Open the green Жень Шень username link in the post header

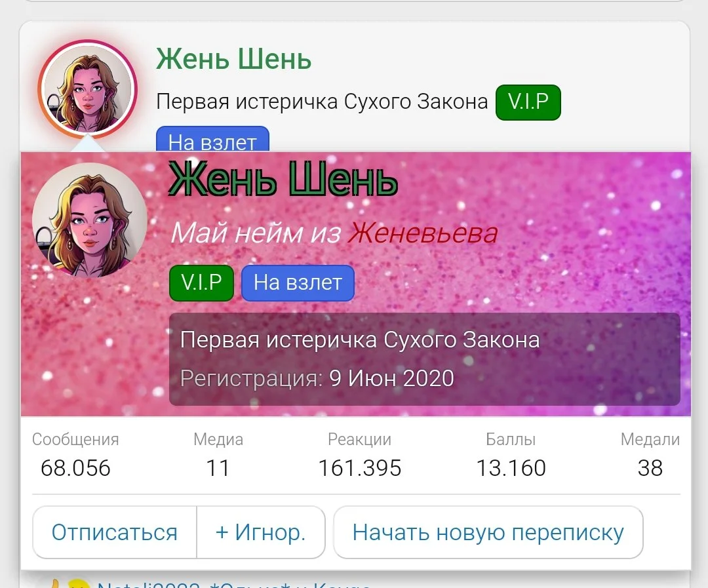point(233,59)
